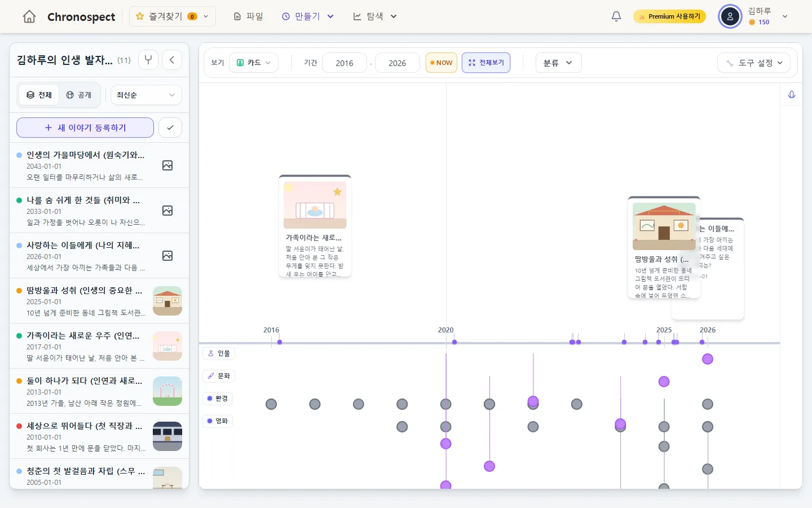Go to Chronospect home icon
Viewport: 812px width, 508px height.
[x=29, y=17]
